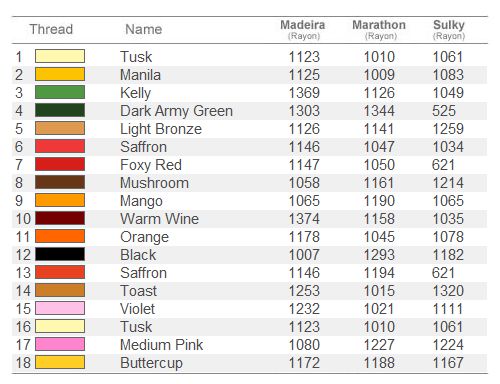Screen dimensions: 500x384
Task: Select the Warm Wine thread name
Action: pos(160,219)
